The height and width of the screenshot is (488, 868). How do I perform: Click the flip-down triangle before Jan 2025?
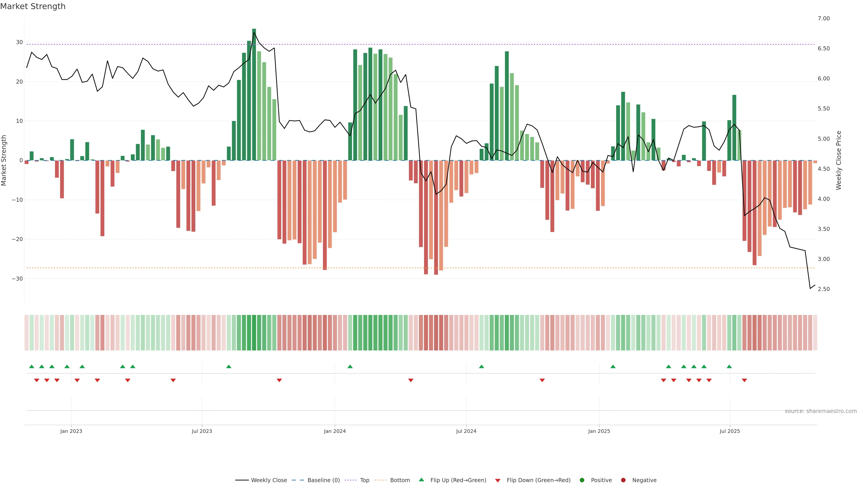click(x=542, y=380)
